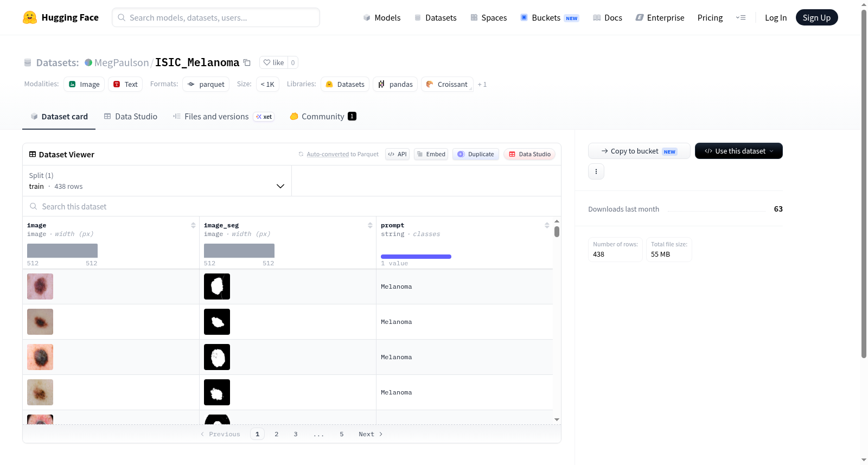Click the Log In link
Viewport: 868px width, 465px height.
[776, 17]
